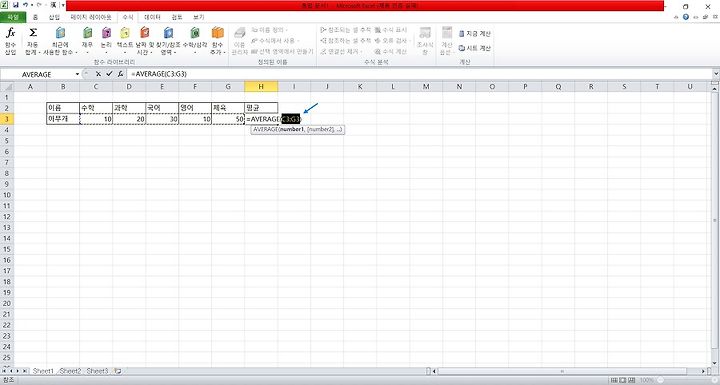Open the File (파일) tab
This screenshot has height=385, width=720.
(12, 17)
